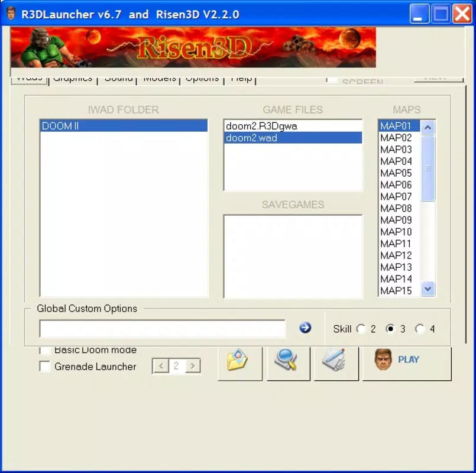The height and width of the screenshot is (473, 476).
Task: Select MAP04 in the Maps list
Action: coord(399,161)
